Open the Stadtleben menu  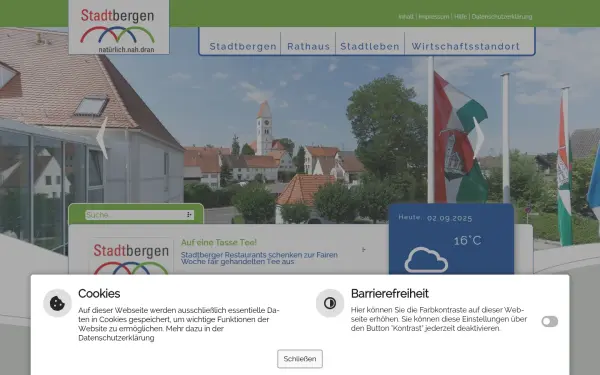[370, 46]
